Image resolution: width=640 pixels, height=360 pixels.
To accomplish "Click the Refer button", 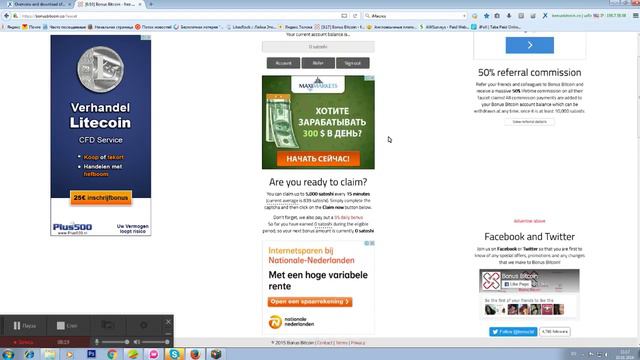I will pyautogui.click(x=318, y=63).
